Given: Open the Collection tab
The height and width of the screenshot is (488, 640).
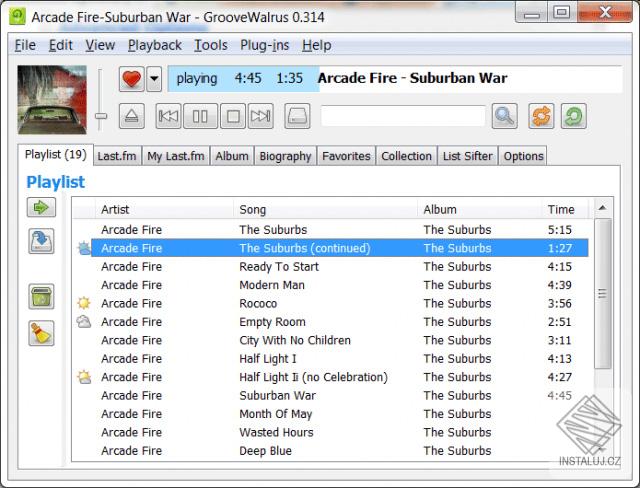Looking at the screenshot, I should coord(406,156).
